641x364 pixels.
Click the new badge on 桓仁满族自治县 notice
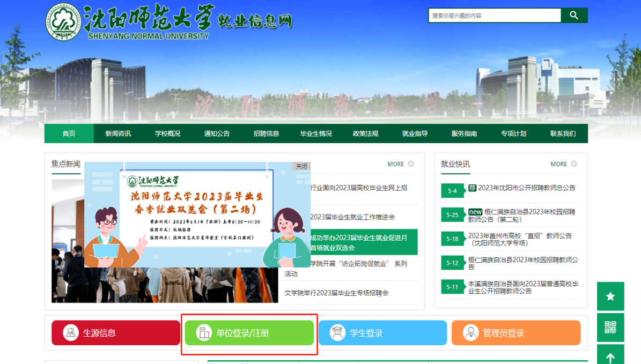pyautogui.click(x=475, y=212)
